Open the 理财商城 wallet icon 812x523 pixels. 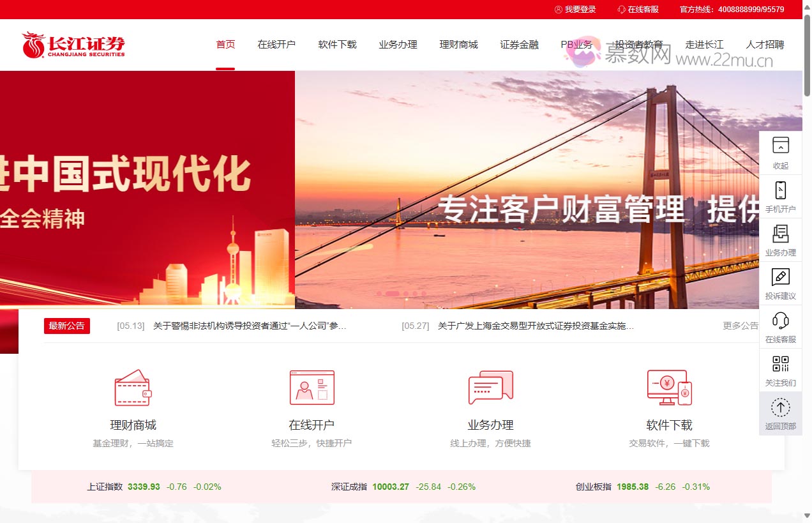[x=133, y=388]
